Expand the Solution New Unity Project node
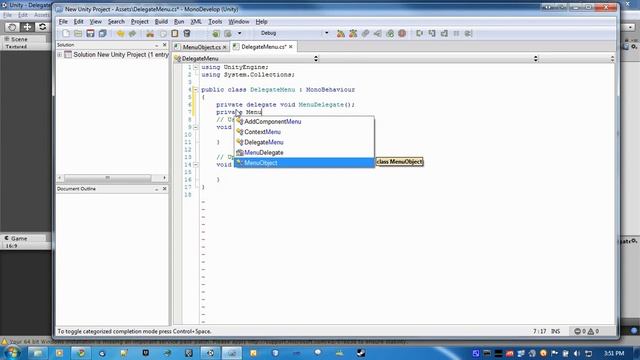640x360 pixels. [x=60, y=55]
